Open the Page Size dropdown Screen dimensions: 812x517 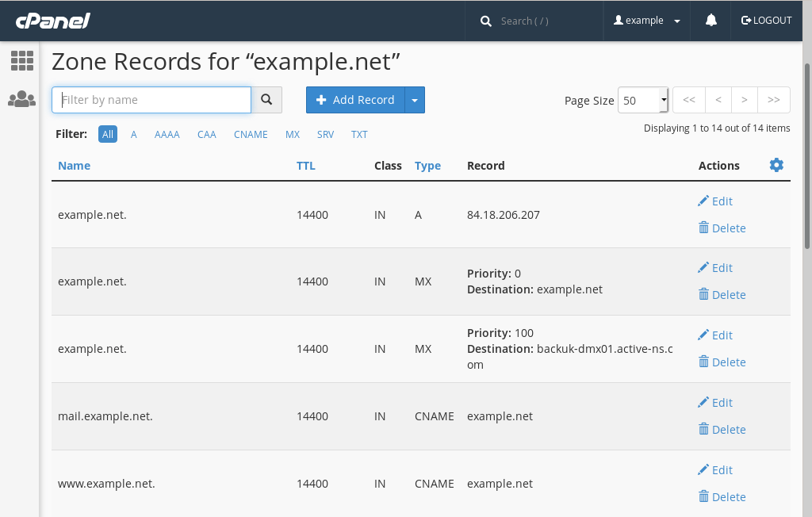click(x=643, y=100)
